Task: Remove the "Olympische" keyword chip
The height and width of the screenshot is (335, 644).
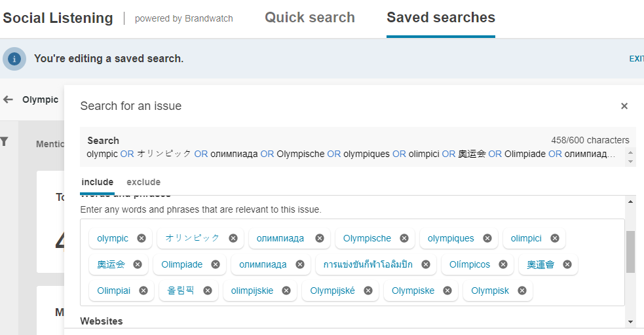Action: coord(404,238)
